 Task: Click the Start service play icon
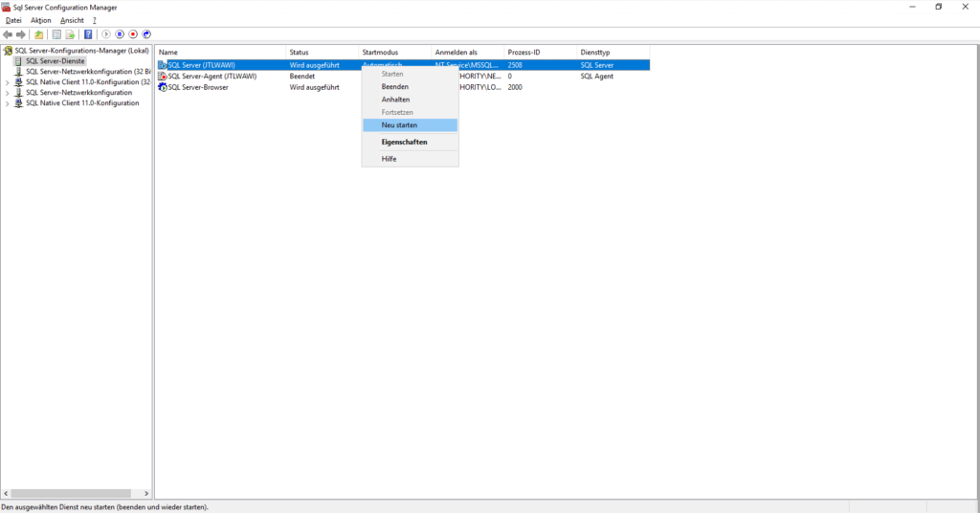pos(106,34)
